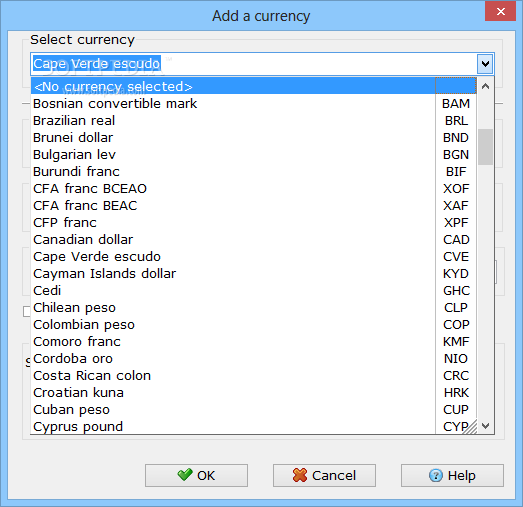Viewport: 523px width, 507px height.
Task: Choose Cedi currency
Action: [253, 291]
